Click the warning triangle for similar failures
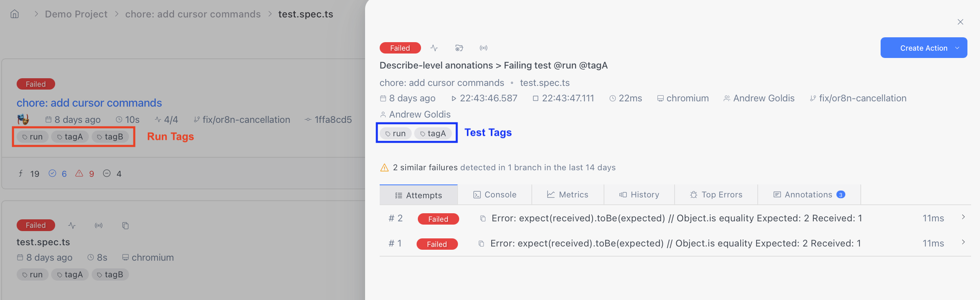This screenshot has width=980, height=300. coord(384,167)
